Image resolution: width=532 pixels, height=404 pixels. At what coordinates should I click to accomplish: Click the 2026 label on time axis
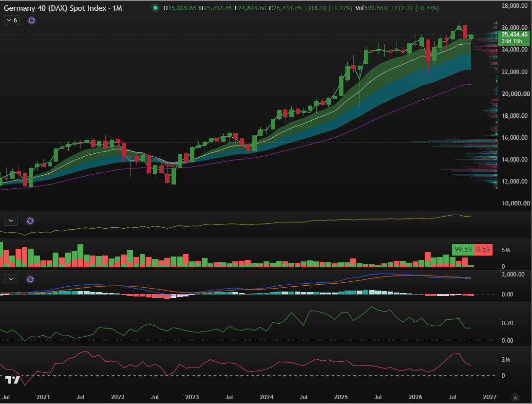(415, 397)
